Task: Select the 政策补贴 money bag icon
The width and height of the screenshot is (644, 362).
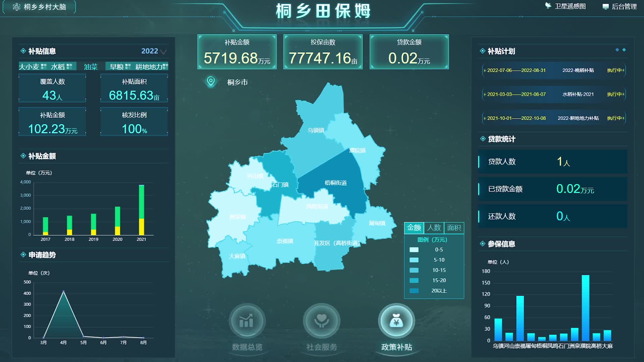Action: coord(396,321)
